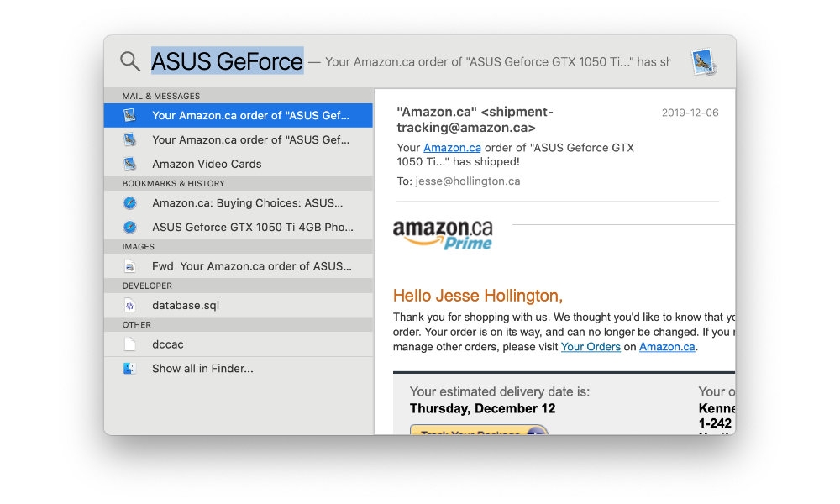Click the database.sql file icon
Image resolution: width=840 pixels, height=504 pixels.
click(x=129, y=306)
